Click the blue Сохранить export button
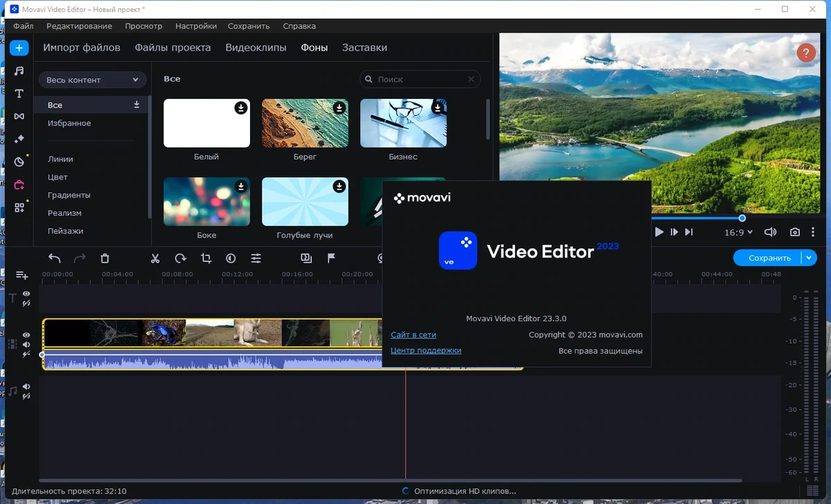831x504 pixels. click(x=767, y=258)
